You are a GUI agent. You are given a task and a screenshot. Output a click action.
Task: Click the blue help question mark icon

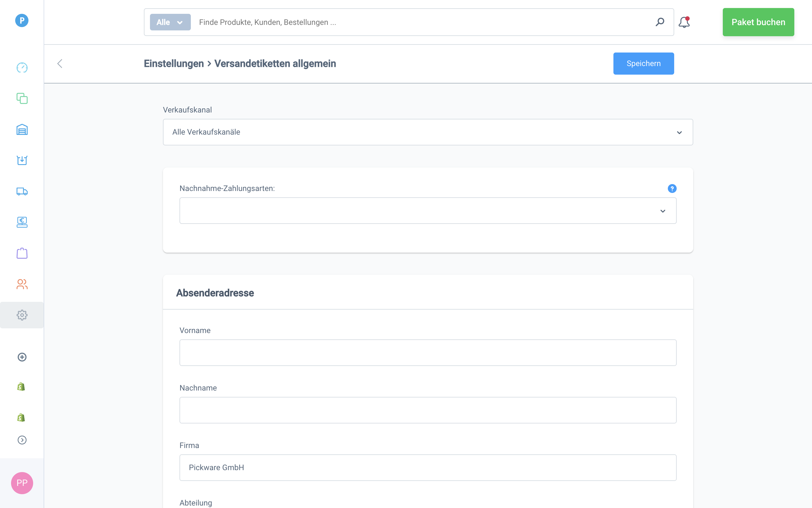pos(672,188)
